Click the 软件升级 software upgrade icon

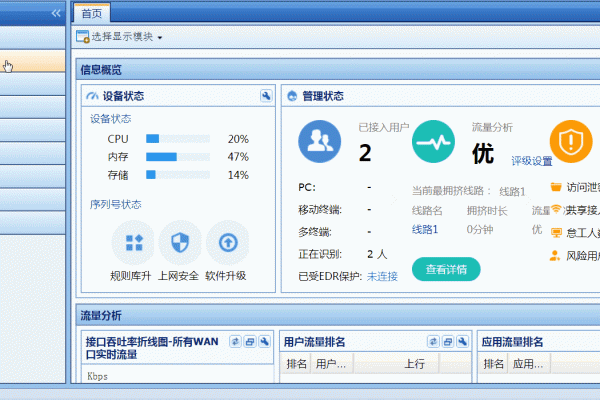[226, 242]
